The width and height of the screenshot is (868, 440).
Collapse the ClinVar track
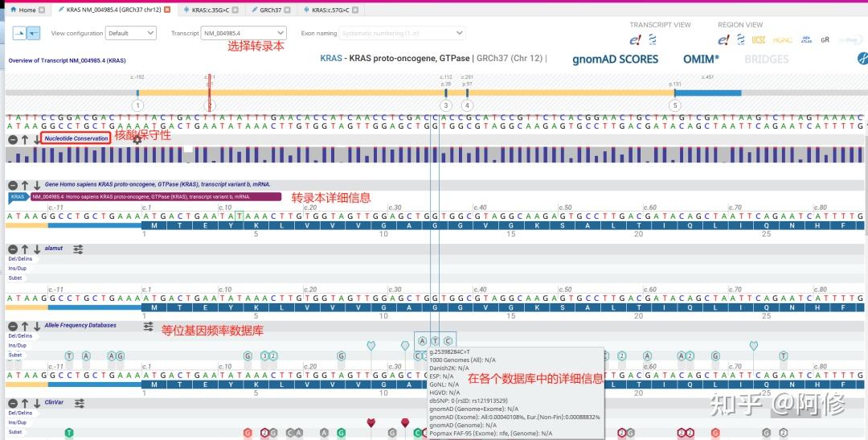13,404
